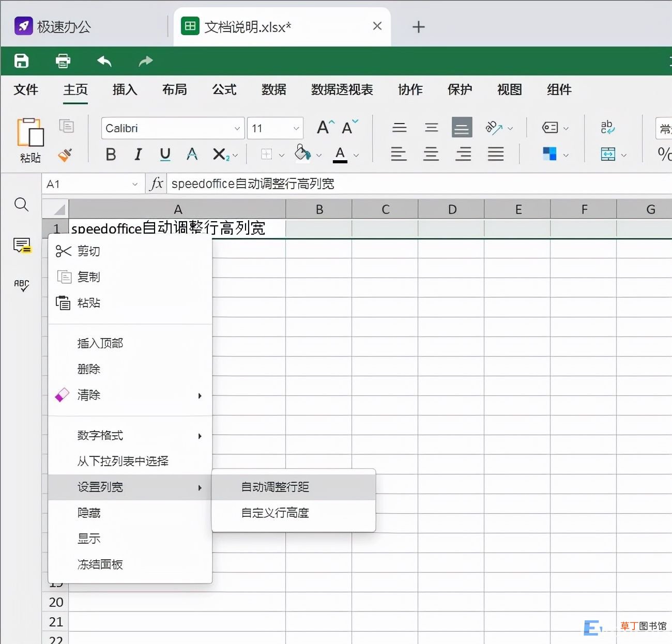This screenshot has height=644, width=672.
Task: Toggle the Align Bottom button
Action: click(462, 127)
